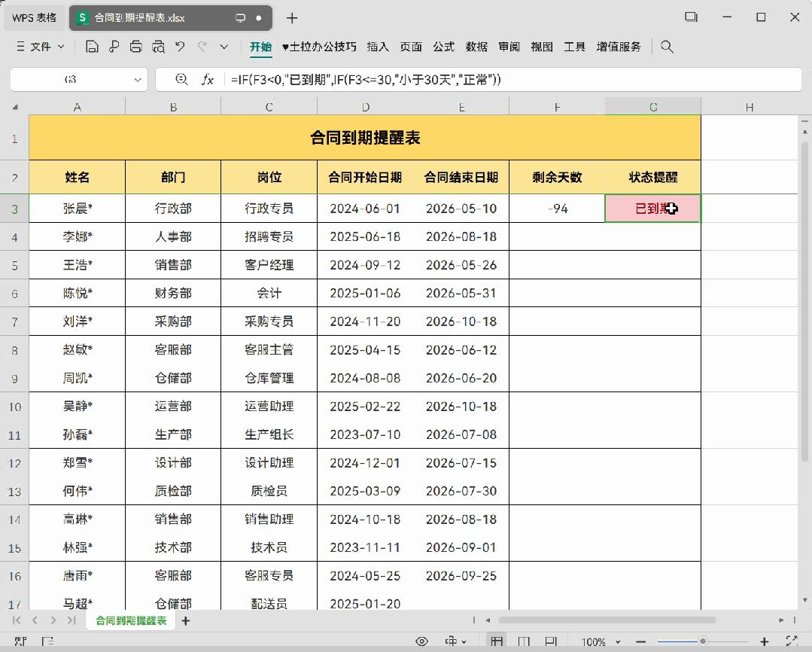Image resolution: width=812 pixels, height=652 pixels.
Task: Select the cell containing 李娜*
Action: point(78,237)
